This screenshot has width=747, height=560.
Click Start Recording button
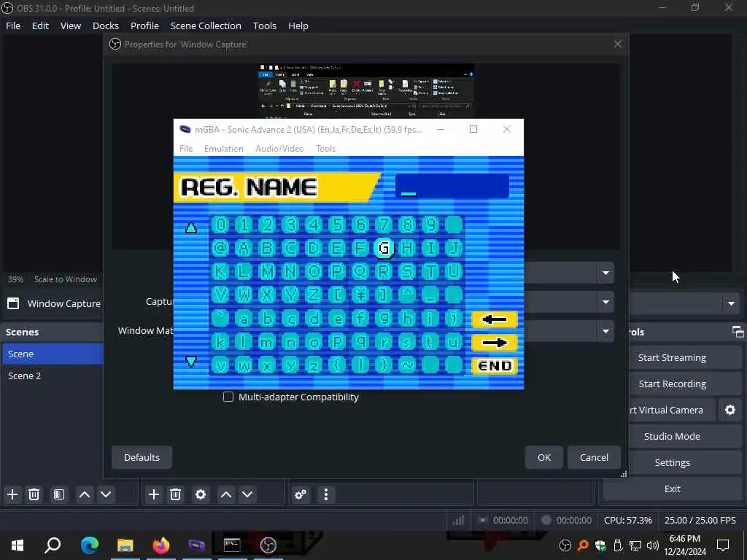[672, 384]
